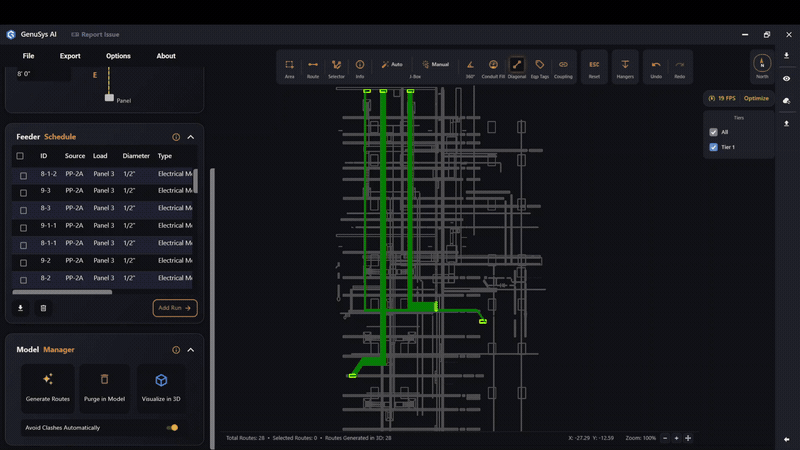Open the Info tool
Screen dimensions: 800x450
click(360, 68)
